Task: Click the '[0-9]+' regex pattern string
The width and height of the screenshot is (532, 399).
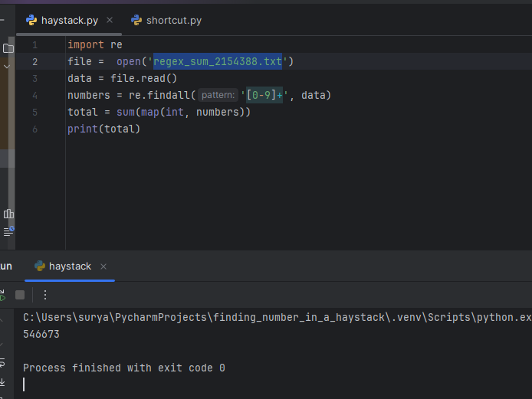Action: [x=264, y=95]
